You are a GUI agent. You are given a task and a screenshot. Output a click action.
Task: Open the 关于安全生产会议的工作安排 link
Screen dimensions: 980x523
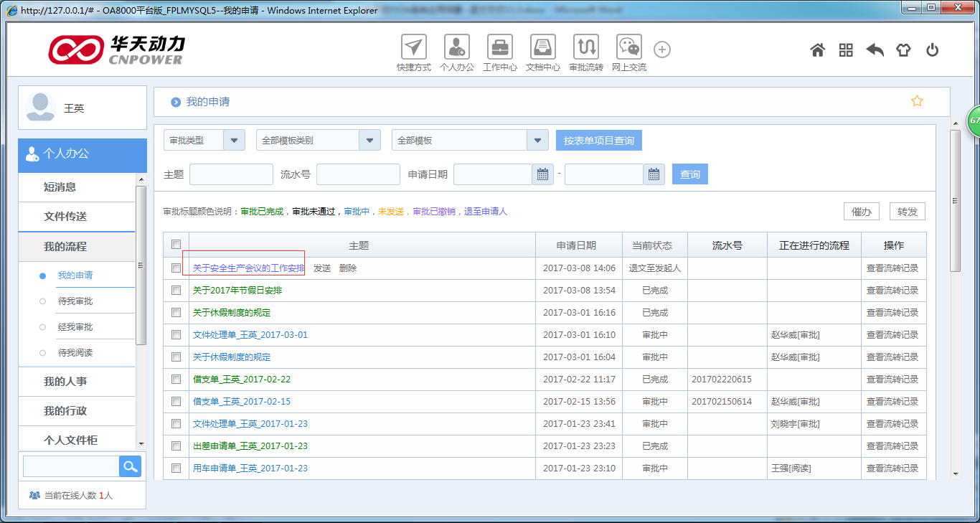pos(249,268)
